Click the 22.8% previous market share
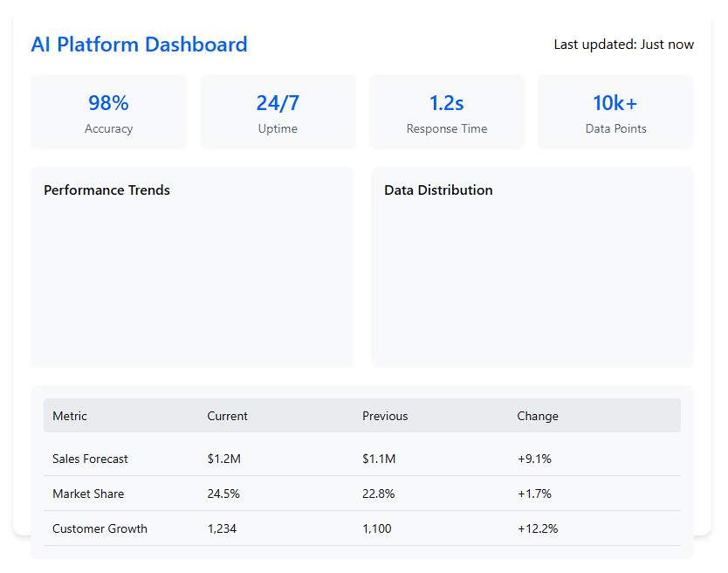 tap(378, 494)
